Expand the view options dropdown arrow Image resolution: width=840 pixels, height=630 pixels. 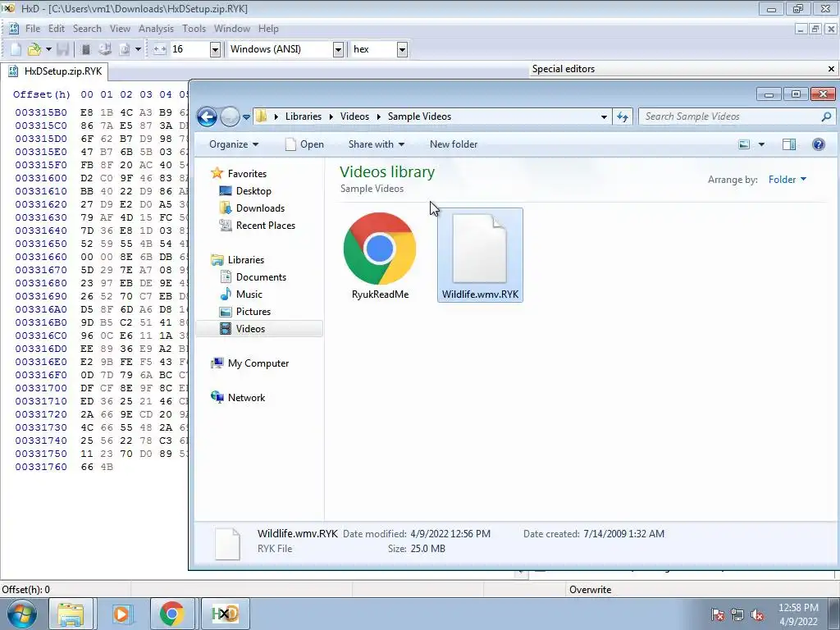click(x=761, y=144)
